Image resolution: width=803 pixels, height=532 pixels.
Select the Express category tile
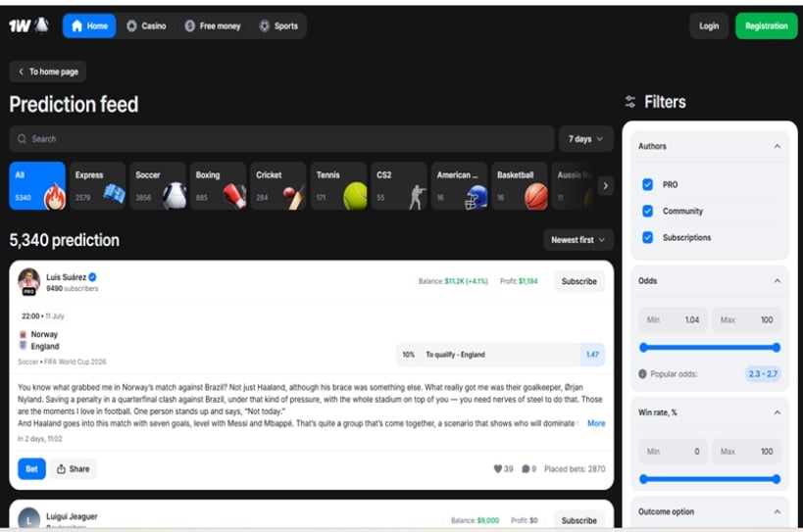point(97,186)
